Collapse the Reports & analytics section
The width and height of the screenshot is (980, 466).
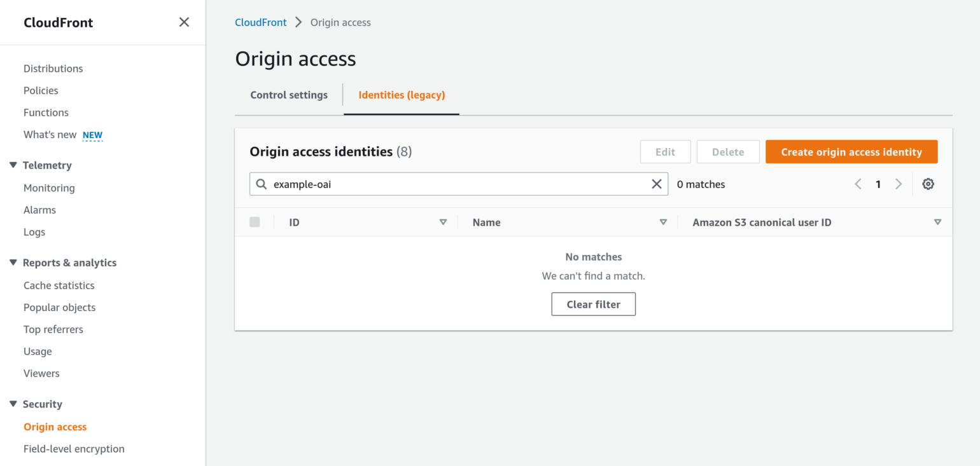(13, 263)
